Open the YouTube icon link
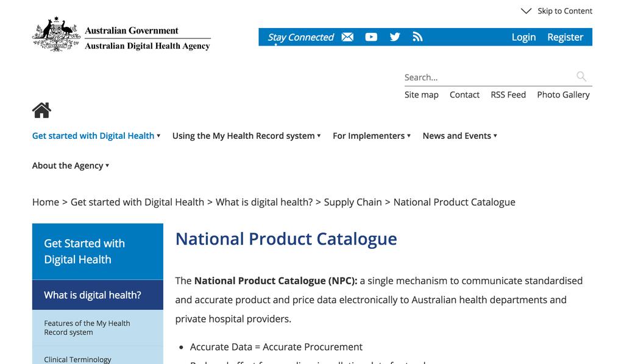This screenshot has height=364, width=624. tap(371, 37)
